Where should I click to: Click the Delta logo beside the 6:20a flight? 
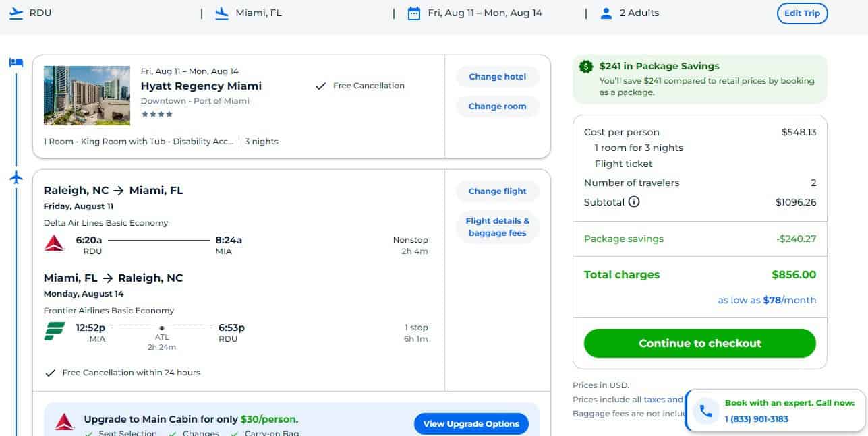pos(54,243)
